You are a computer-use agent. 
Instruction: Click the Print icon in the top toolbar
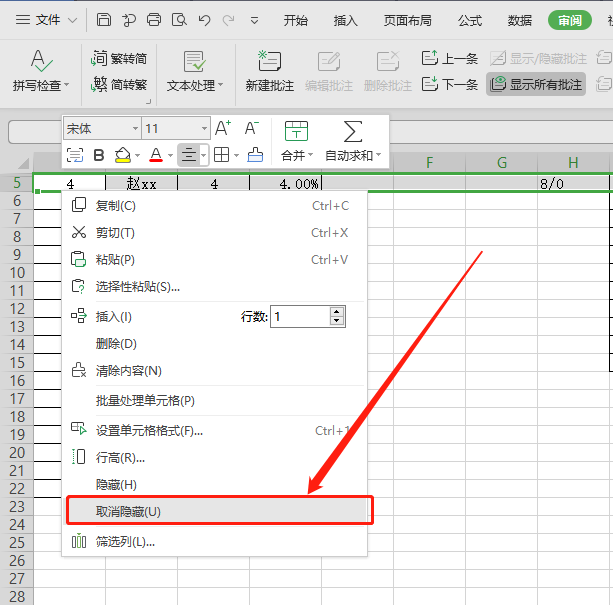(154, 20)
